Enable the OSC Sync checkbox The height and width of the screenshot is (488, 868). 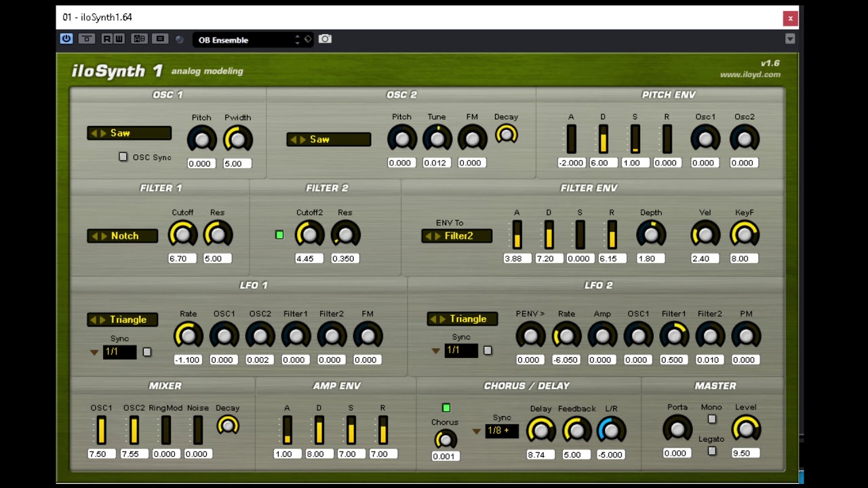(x=123, y=157)
